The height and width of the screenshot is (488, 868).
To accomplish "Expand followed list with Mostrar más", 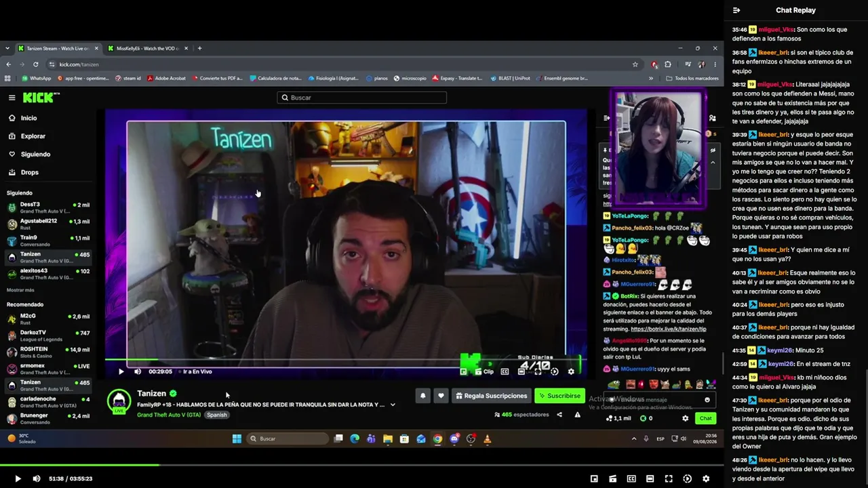I will pos(20,290).
